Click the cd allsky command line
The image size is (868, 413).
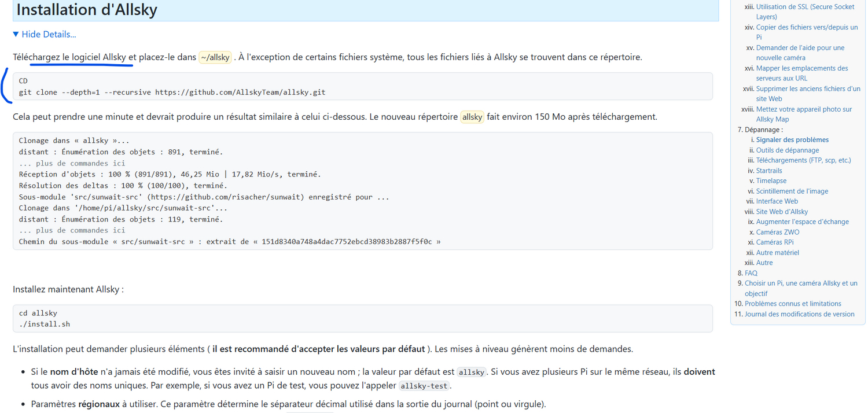click(38, 313)
